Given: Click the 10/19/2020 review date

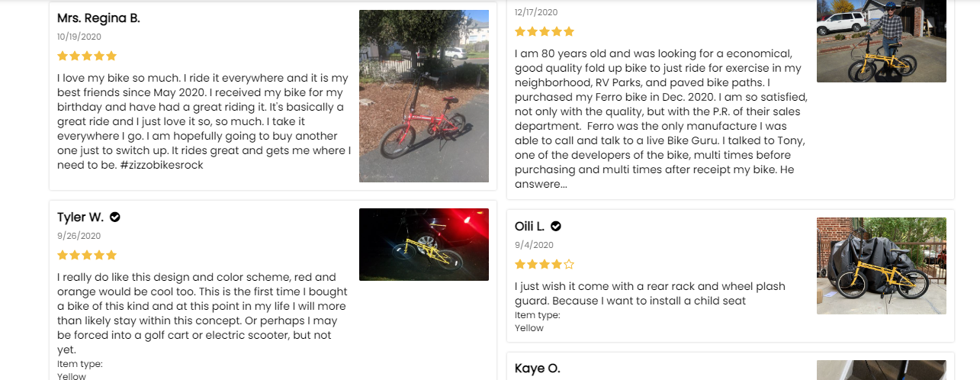Looking at the screenshot, I should coord(79,37).
